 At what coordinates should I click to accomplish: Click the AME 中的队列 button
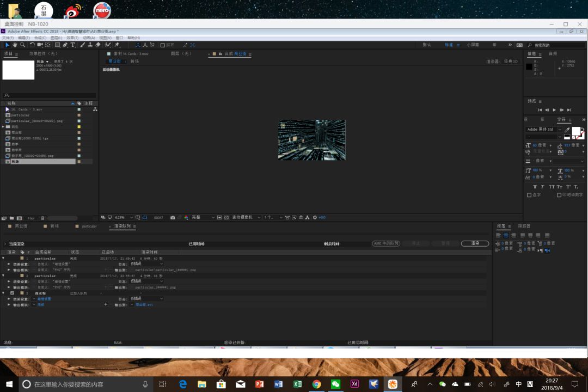click(x=386, y=243)
